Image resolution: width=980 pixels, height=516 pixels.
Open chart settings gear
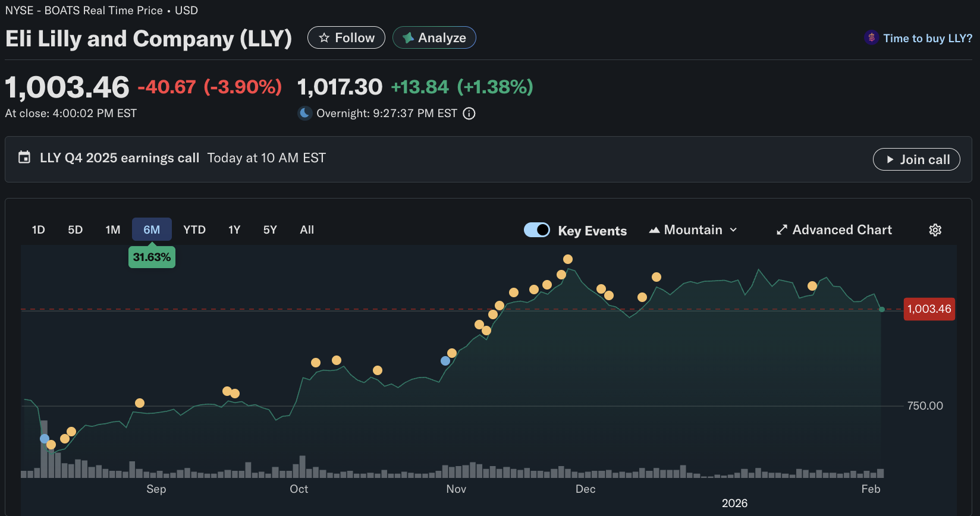point(935,230)
